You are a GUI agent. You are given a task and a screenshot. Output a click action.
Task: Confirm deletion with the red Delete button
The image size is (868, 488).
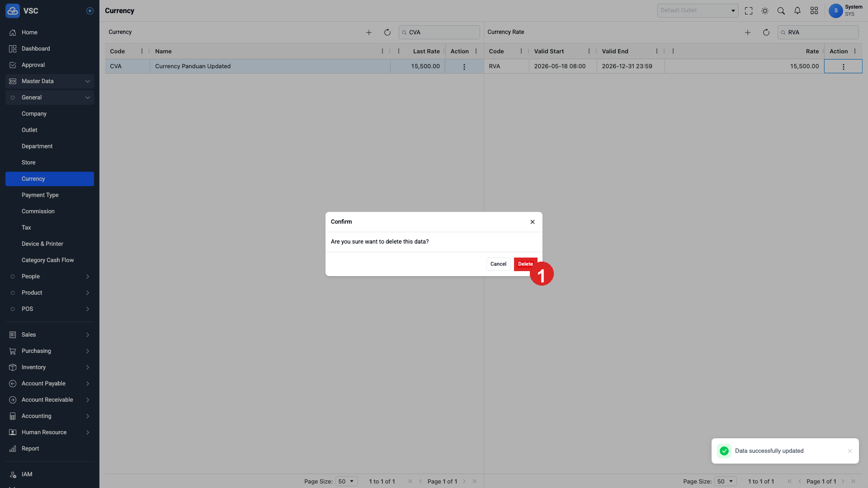[x=525, y=264]
